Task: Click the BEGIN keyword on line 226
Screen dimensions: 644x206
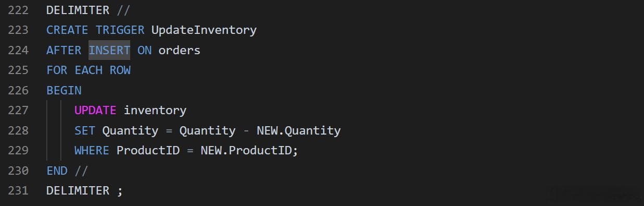Action: click(64, 90)
